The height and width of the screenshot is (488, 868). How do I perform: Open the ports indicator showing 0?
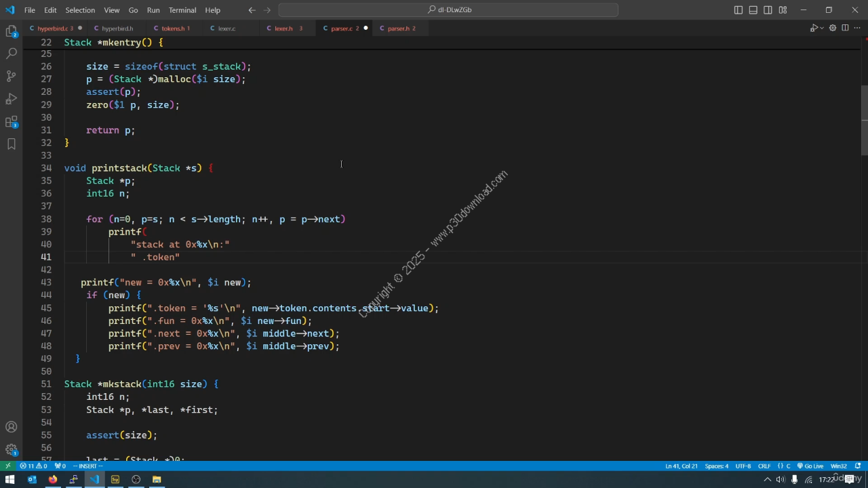point(60,466)
